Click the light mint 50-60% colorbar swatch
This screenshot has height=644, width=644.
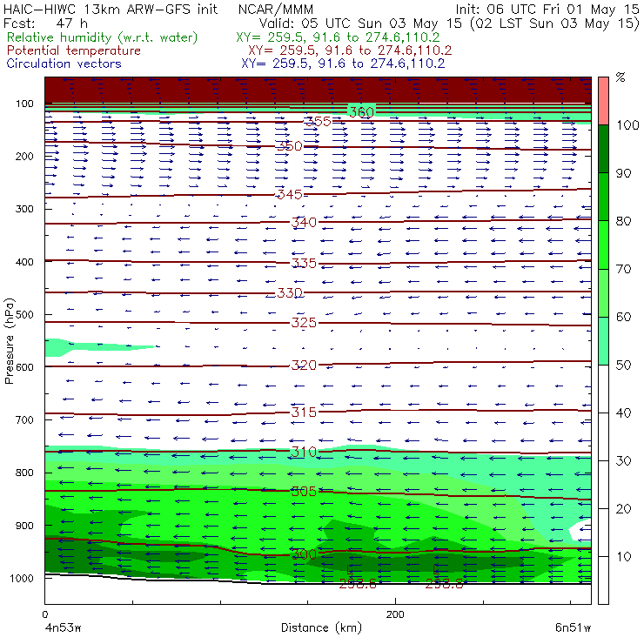click(603, 341)
